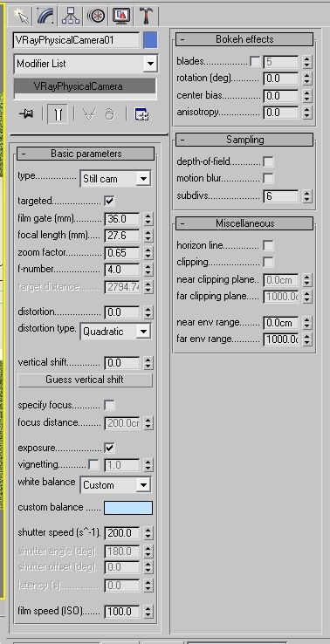Open the Create command panel tab

pos(21,16)
